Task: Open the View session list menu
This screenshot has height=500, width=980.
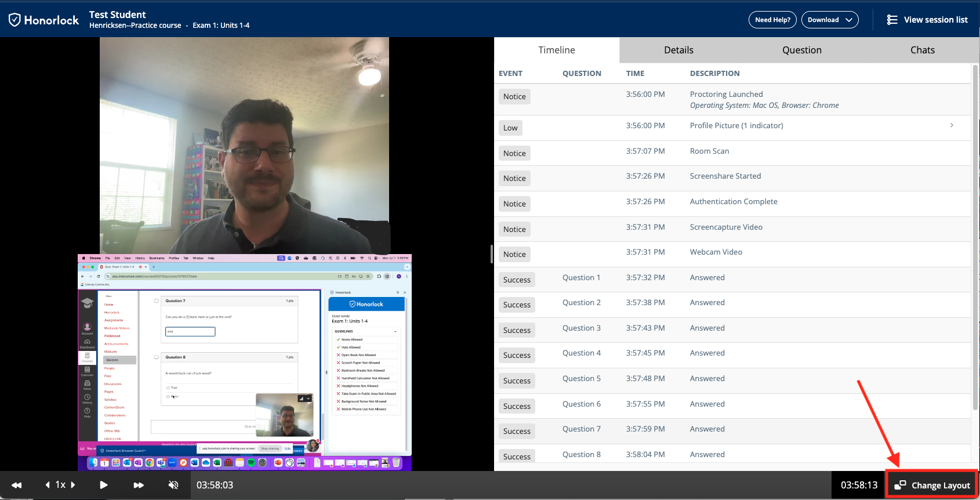Action: pos(927,20)
